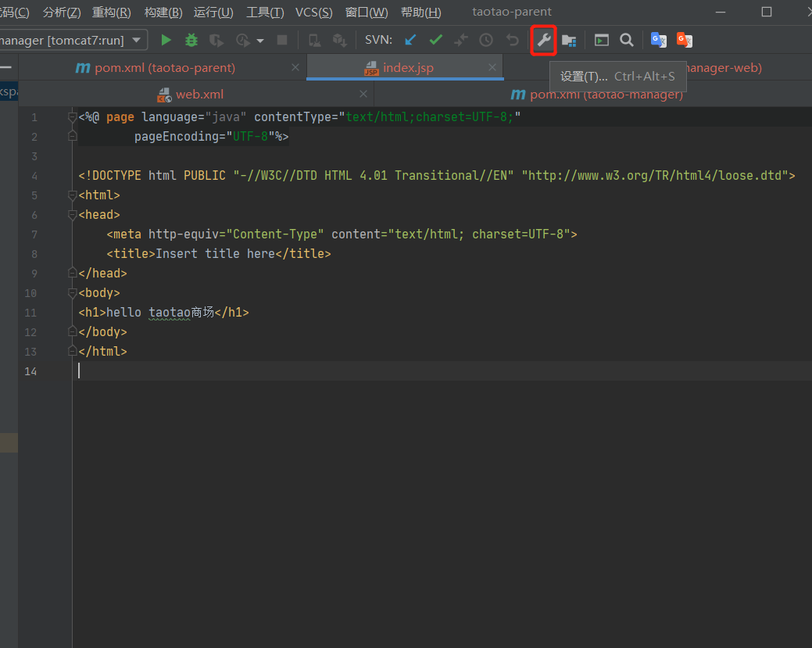This screenshot has width=812, height=648.
Task: Click the profiler run icon
Action: (x=242, y=40)
